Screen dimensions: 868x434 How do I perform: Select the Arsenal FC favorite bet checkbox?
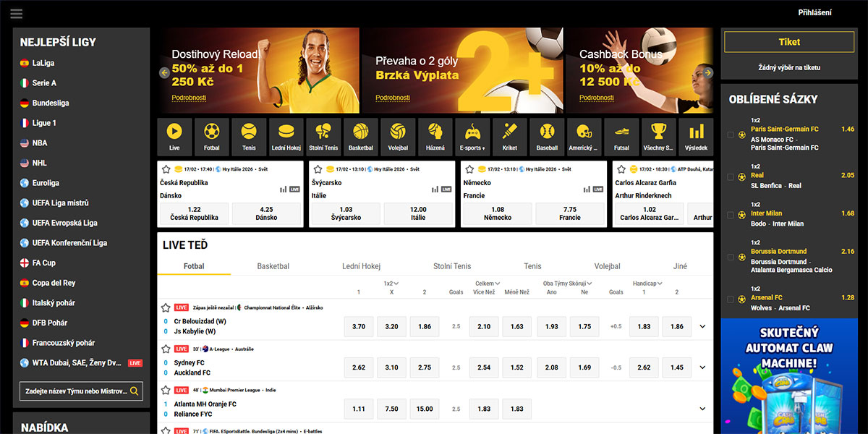point(731,299)
